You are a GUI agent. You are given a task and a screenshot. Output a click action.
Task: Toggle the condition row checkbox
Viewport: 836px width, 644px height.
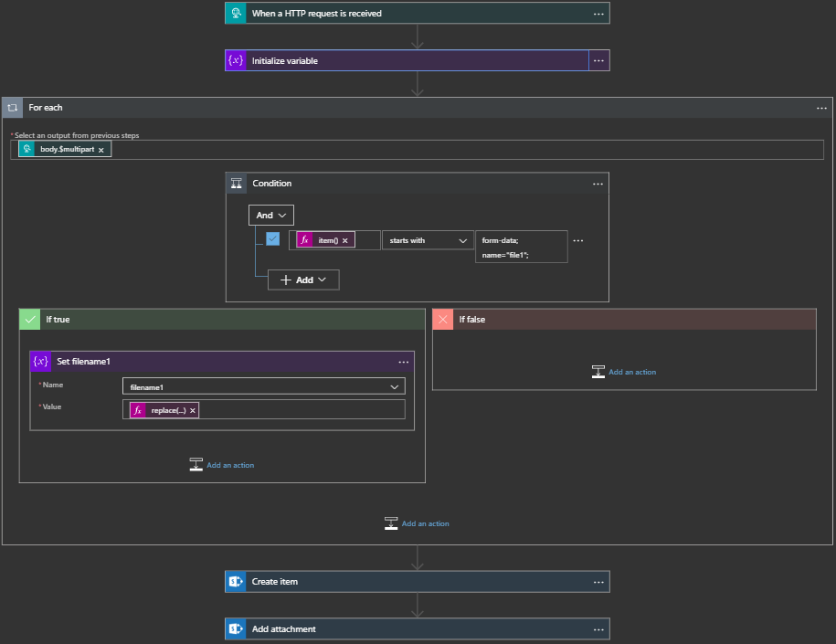pos(272,239)
